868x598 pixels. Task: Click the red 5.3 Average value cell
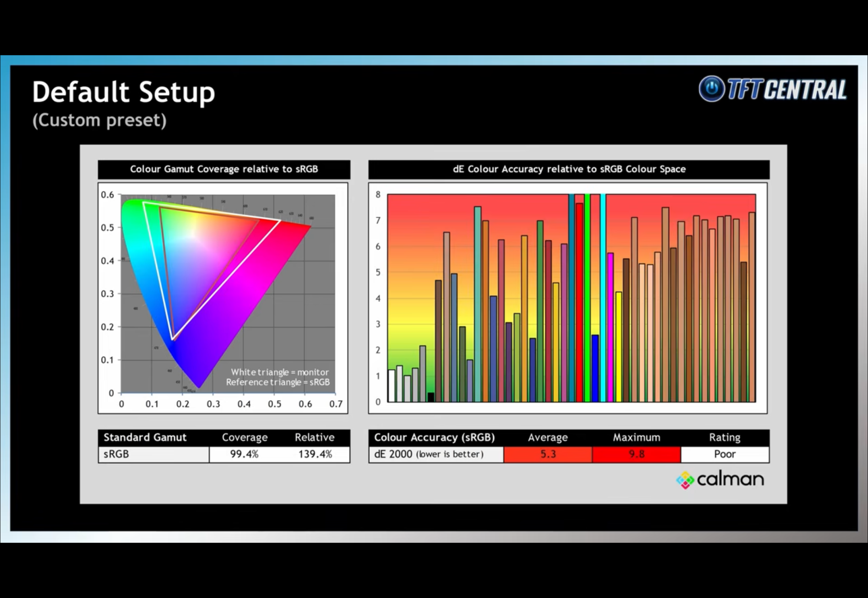click(x=548, y=454)
